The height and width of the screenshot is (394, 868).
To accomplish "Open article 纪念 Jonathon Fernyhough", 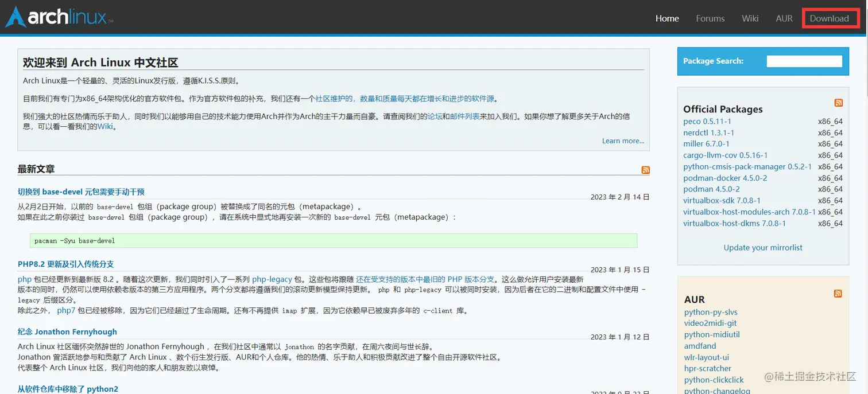I will [67, 331].
